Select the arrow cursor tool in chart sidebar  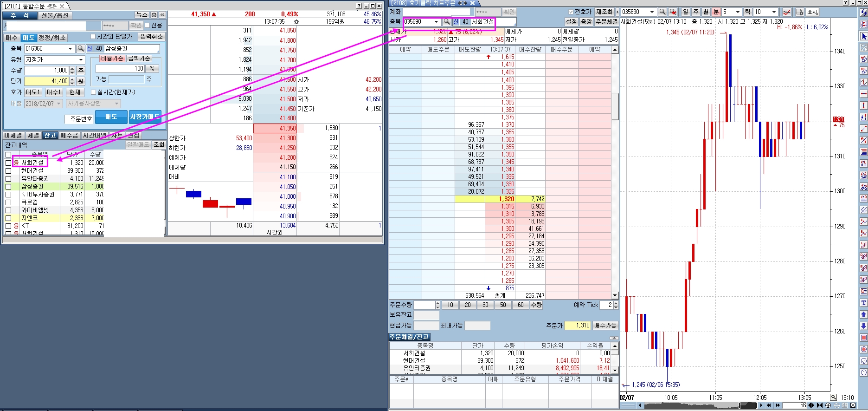[x=863, y=36]
